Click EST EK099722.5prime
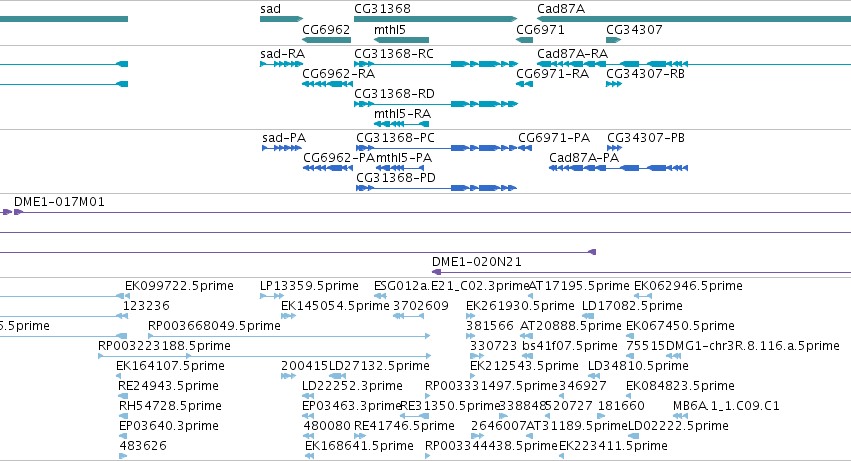The width and height of the screenshot is (851, 461). pos(179,286)
